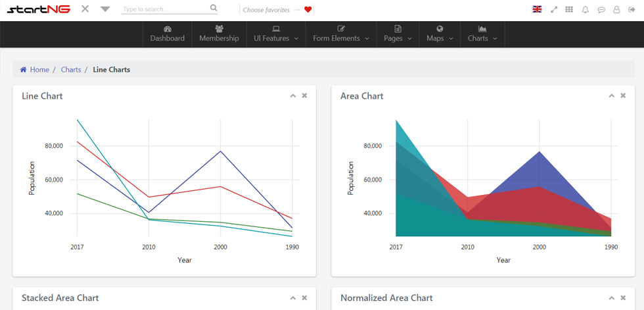Image resolution: width=644 pixels, height=310 pixels.
Task: Click the sign-out icon
Action: coord(632,9)
